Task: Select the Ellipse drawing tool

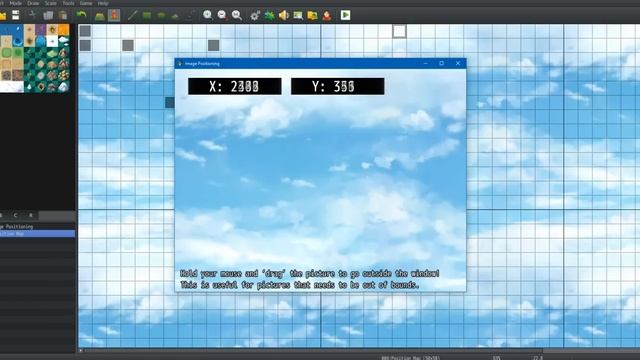Action: click(x=161, y=16)
